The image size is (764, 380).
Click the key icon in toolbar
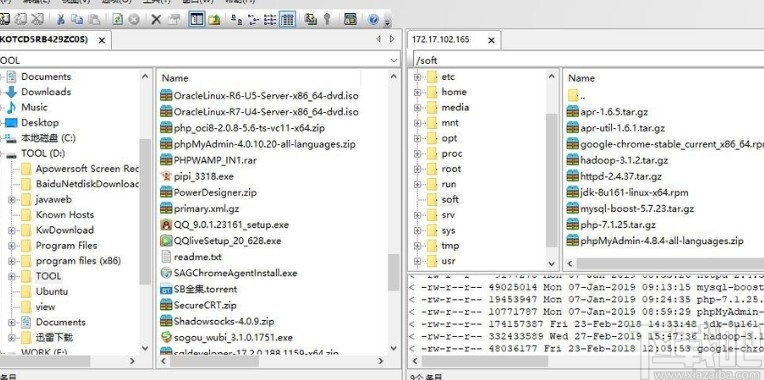[327, 19]
